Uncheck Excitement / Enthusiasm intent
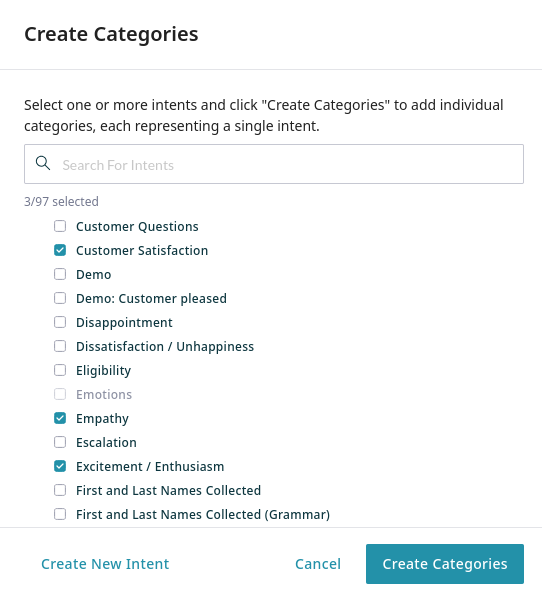The height and width of the screenshot is (593, 542). tap(60, 466)
